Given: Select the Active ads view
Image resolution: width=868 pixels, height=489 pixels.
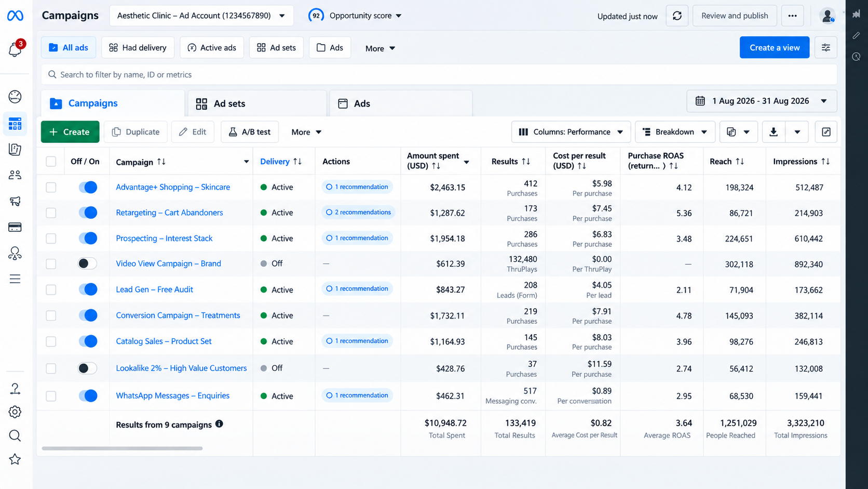Looking at the screenshot, I should (x=212, y=47).
